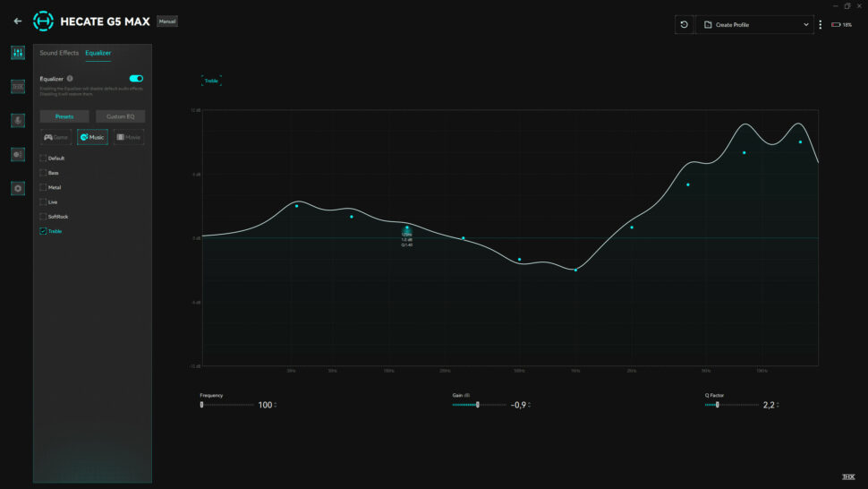Click the Gain slider
This screenshot has height=489, width=868.
(x=480, y=405)
